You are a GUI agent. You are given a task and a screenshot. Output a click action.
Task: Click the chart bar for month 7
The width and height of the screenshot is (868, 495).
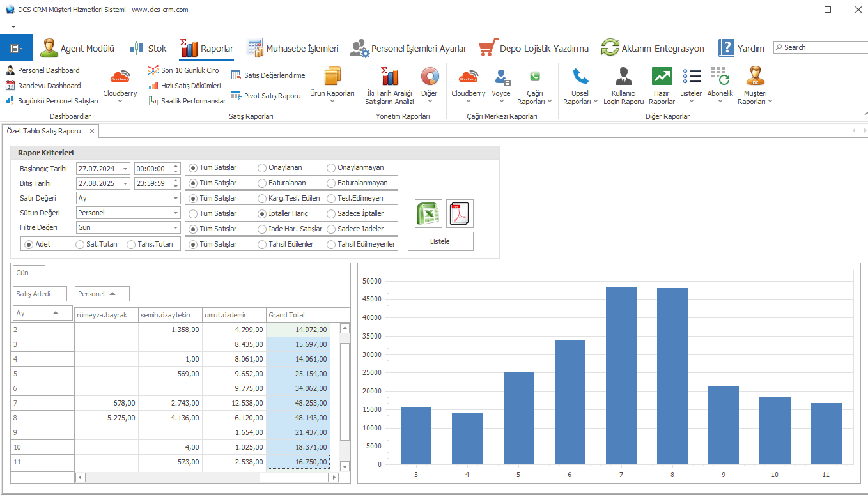click(621, 376)
